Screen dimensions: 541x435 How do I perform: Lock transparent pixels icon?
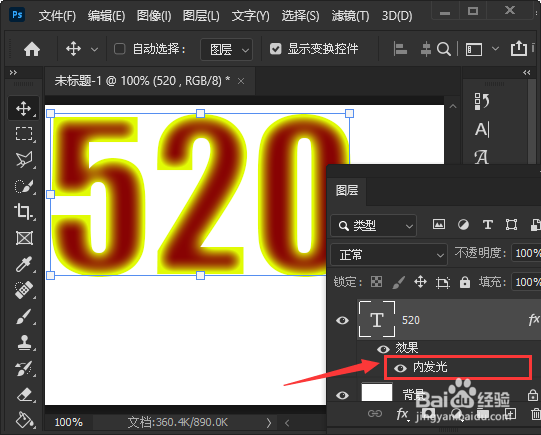coord(376,282)
